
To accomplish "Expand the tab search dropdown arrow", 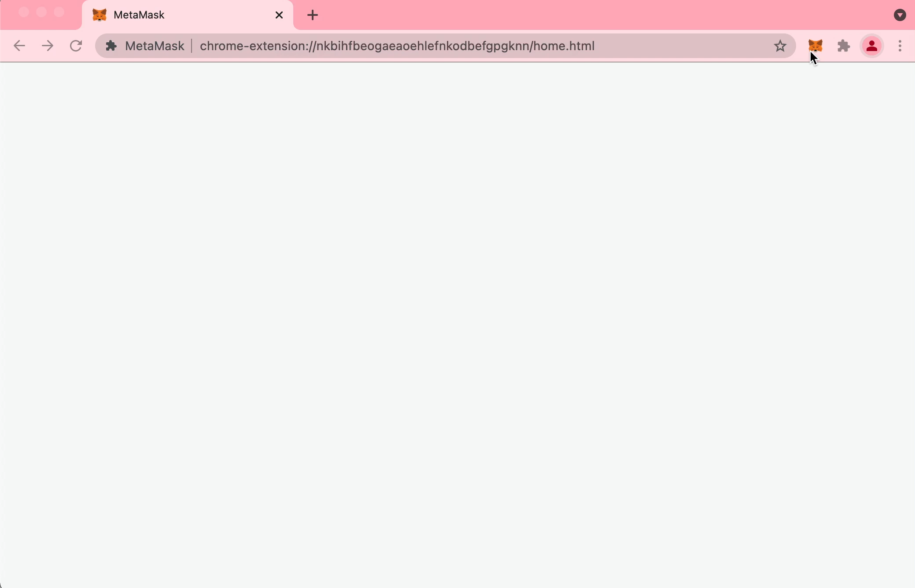I will pyautogui.click(x=900, y=15).
